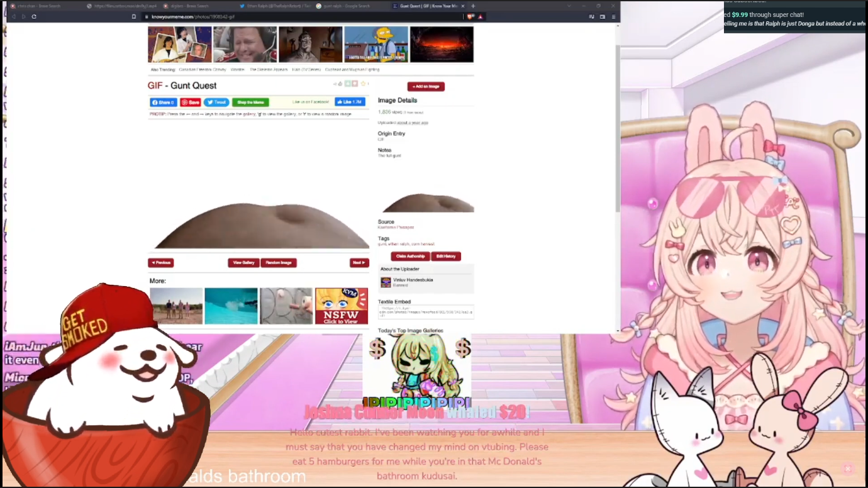Click the address bar URL field
The width and height of the screenshot is (868, 488).
pyautogui.click(x=302, y=16)
